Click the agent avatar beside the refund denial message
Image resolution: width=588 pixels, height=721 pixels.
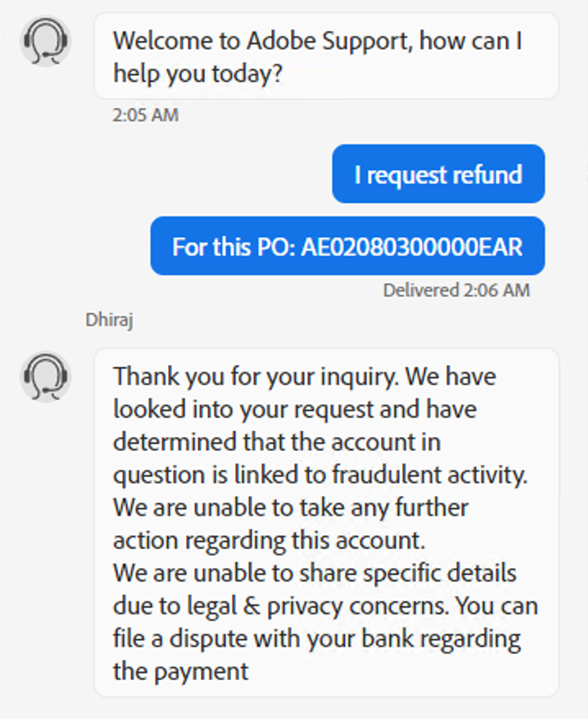(45, 377)
